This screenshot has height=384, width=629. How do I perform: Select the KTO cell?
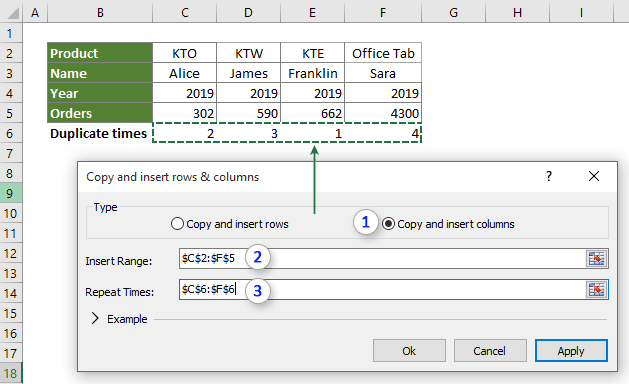185,53
